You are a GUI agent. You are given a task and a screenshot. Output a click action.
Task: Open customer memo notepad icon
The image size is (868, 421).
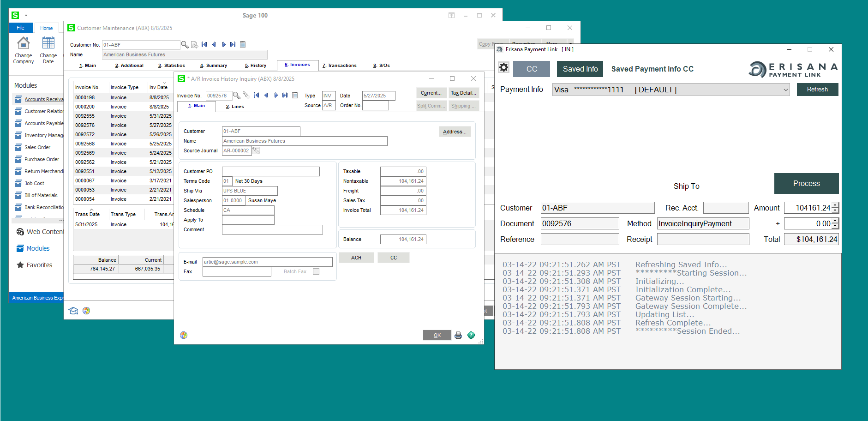tap(243, 45)
